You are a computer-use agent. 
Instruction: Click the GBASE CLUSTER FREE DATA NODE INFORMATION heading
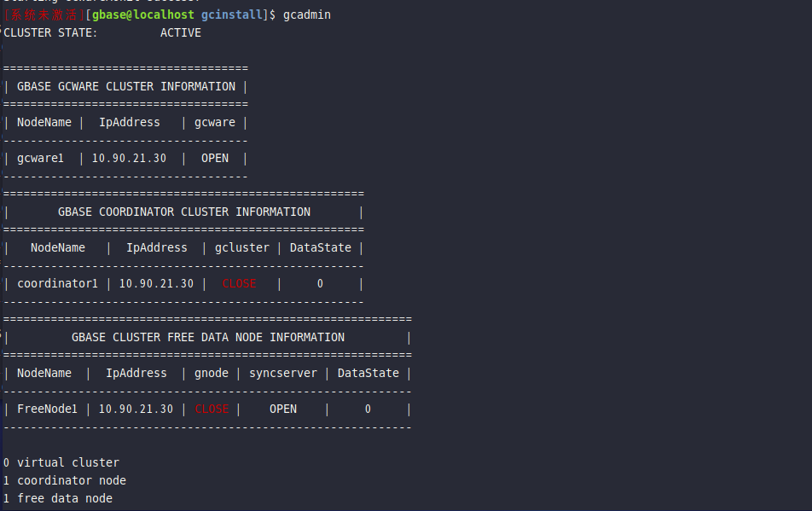tap(207, 337)
